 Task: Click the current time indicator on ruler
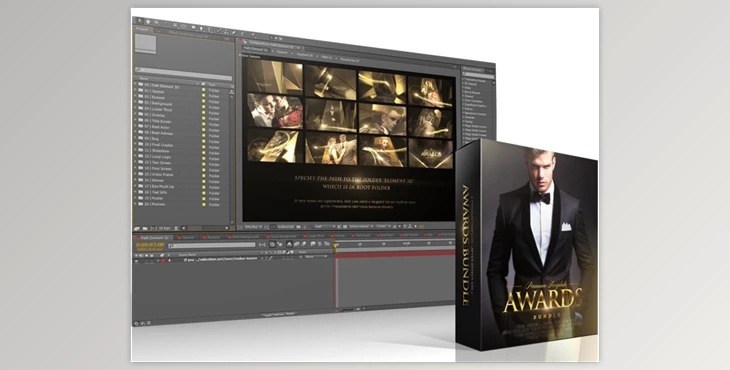[335, 245]
